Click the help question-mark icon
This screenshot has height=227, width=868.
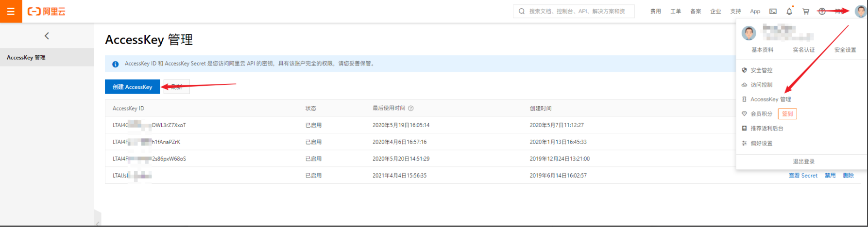(822, 11)
